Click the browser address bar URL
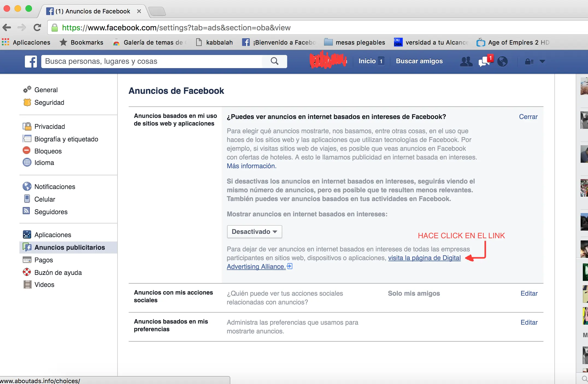This screenshot has width=588, height=384. tap(176, 28)
